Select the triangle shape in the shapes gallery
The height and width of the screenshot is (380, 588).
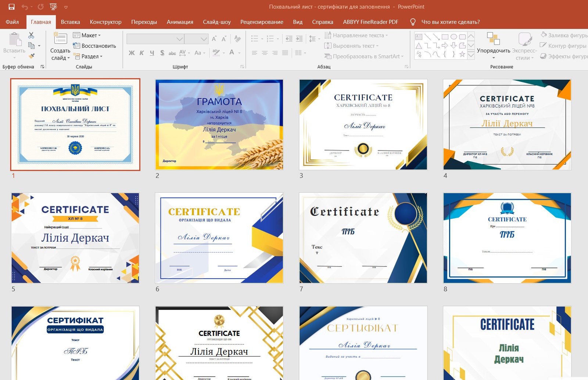[419, 46]
